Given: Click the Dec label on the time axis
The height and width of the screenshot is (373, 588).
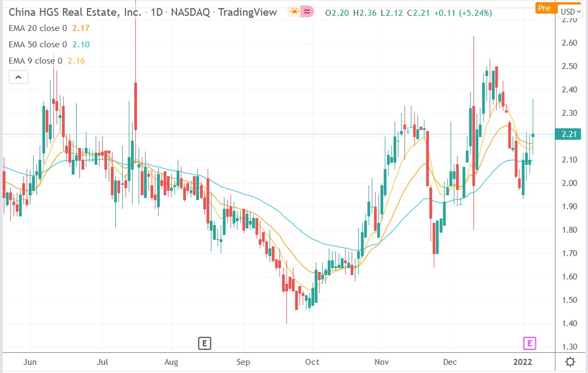Looking at the screenshot, I should (x=449, y=362).
